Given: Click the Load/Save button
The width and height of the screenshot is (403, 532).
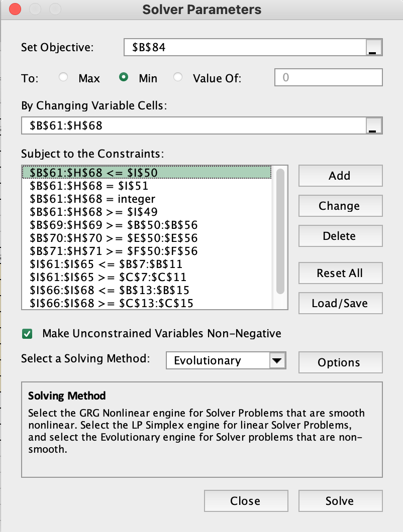Looking at the screenshot, I should tap(341, 303).
